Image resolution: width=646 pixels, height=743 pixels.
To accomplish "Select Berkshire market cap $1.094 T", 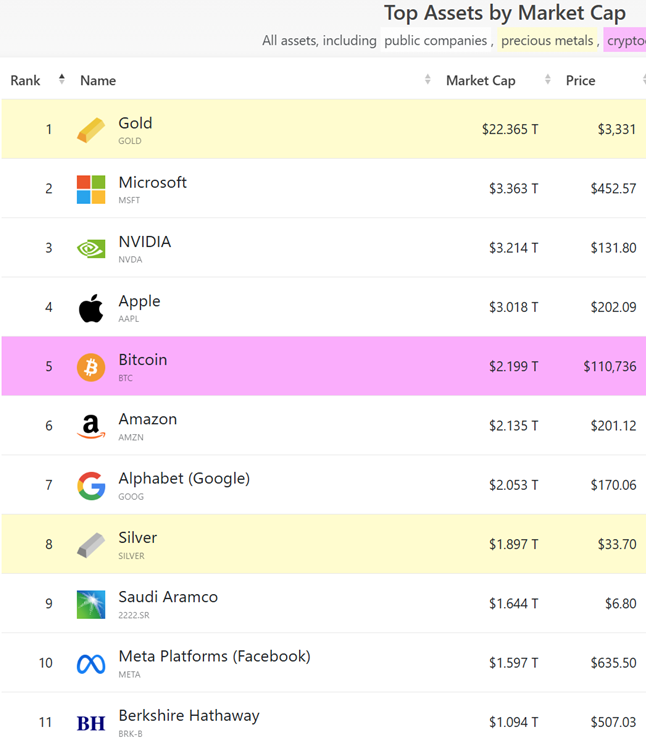I will click(514, 722).
